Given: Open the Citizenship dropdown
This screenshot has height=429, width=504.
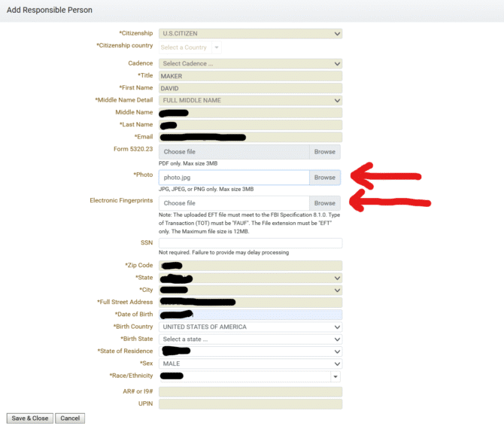Looking at the screenshot, I should point(250,34).
